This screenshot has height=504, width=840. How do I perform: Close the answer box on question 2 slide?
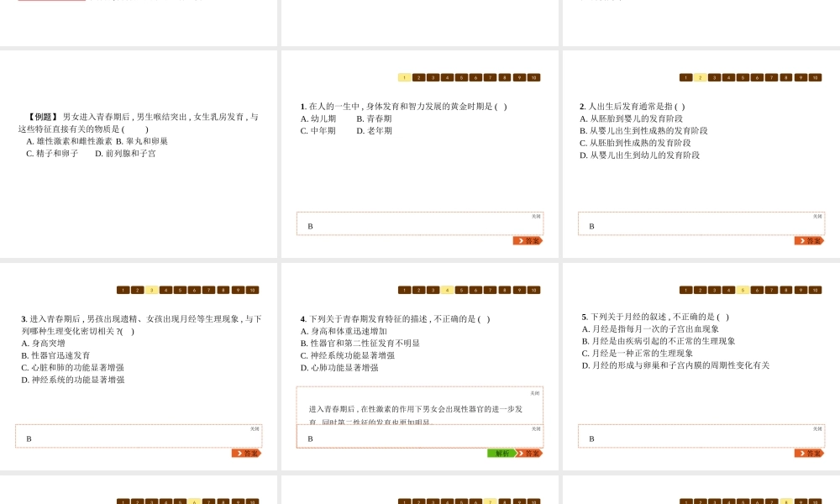[817, 217]
